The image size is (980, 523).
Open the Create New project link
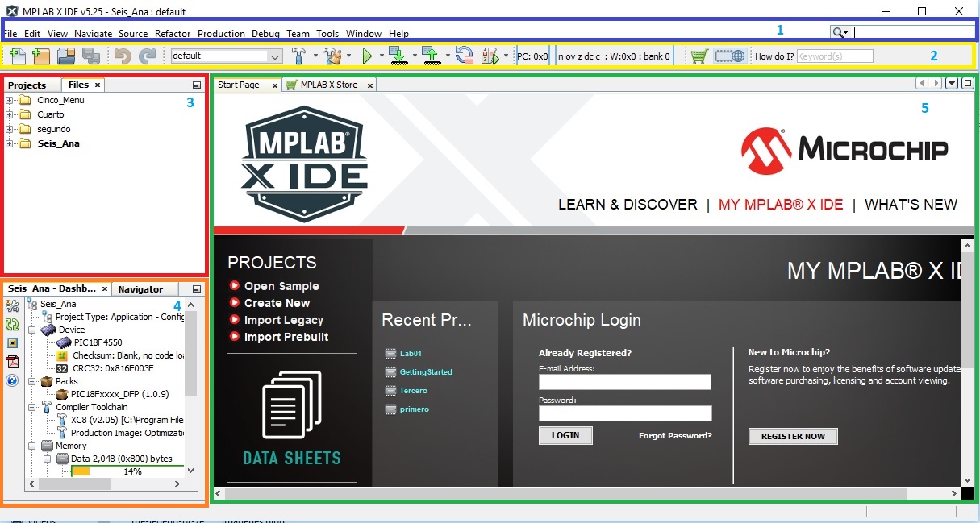(277, 303)
